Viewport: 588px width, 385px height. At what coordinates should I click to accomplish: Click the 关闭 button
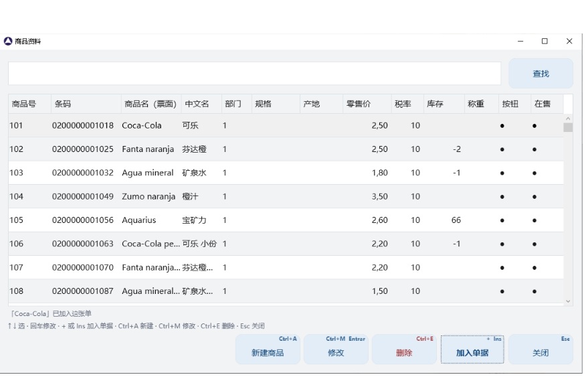coord(541,350)
